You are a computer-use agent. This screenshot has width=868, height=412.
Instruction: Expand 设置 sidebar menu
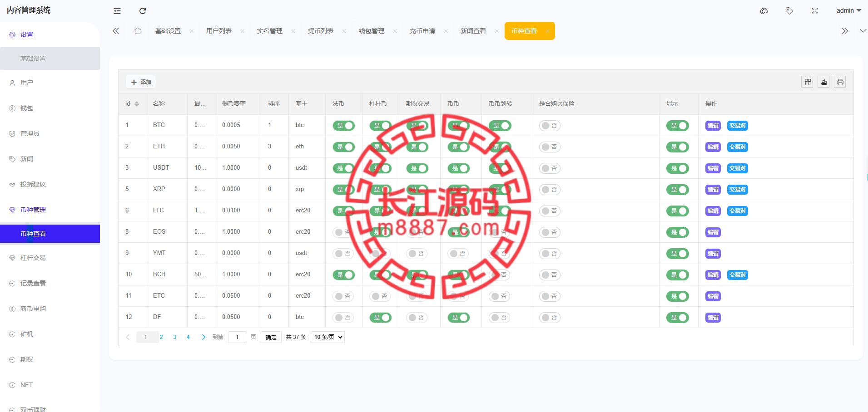coord(50,34)
